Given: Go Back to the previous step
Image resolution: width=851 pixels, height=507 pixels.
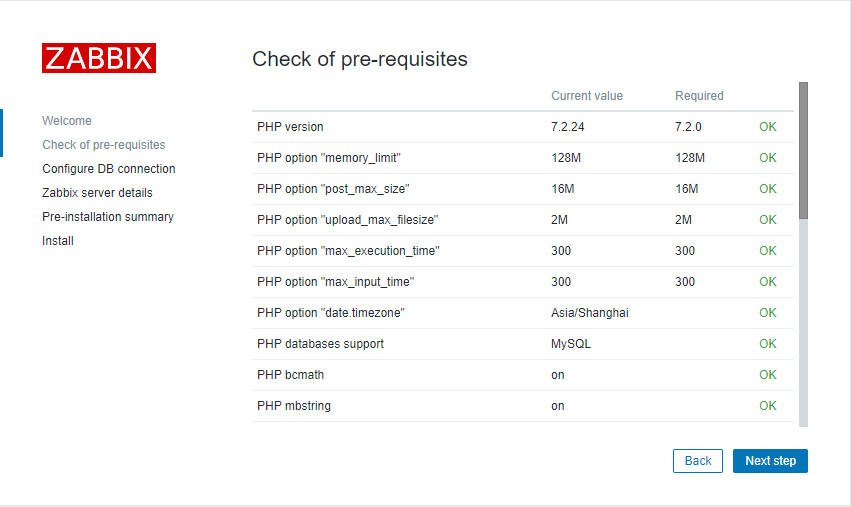Looking at the screenshot, I should pos(698,461).
